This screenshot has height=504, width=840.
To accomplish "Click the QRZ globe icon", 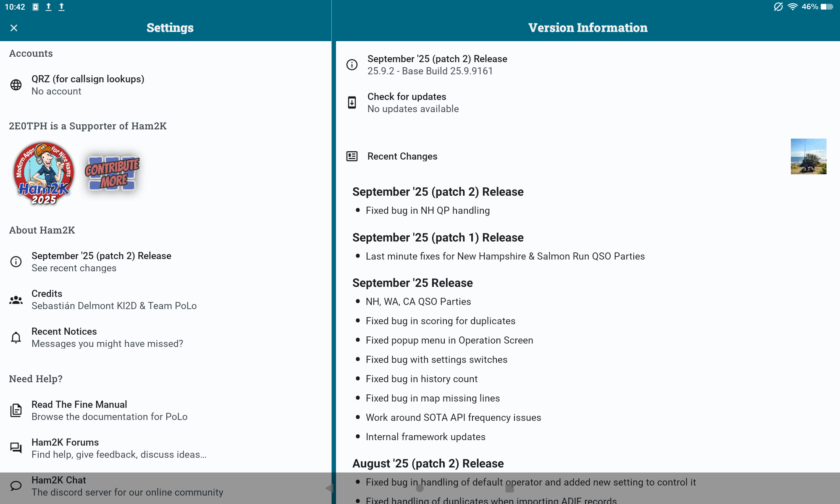I will coord(16,85).
